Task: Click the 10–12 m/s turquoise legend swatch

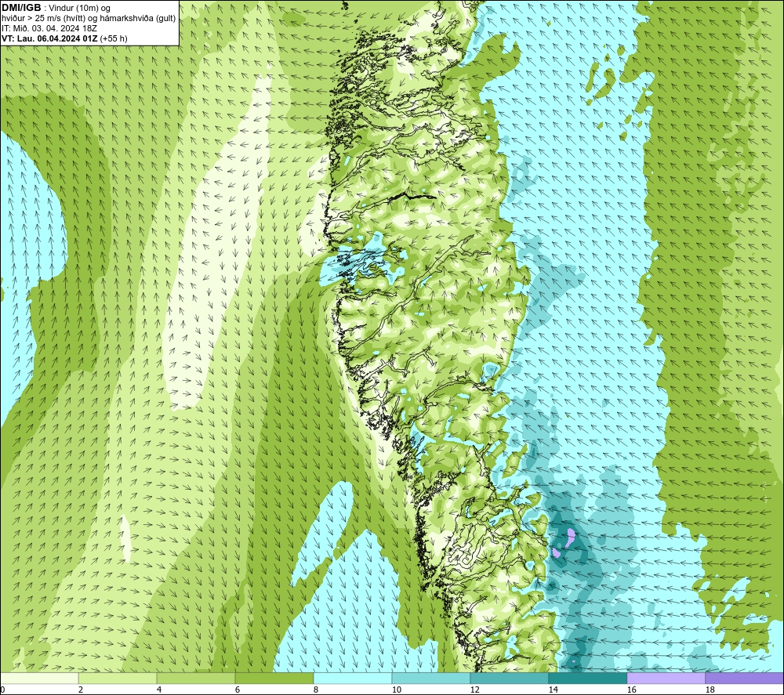Action: point(431,678)
